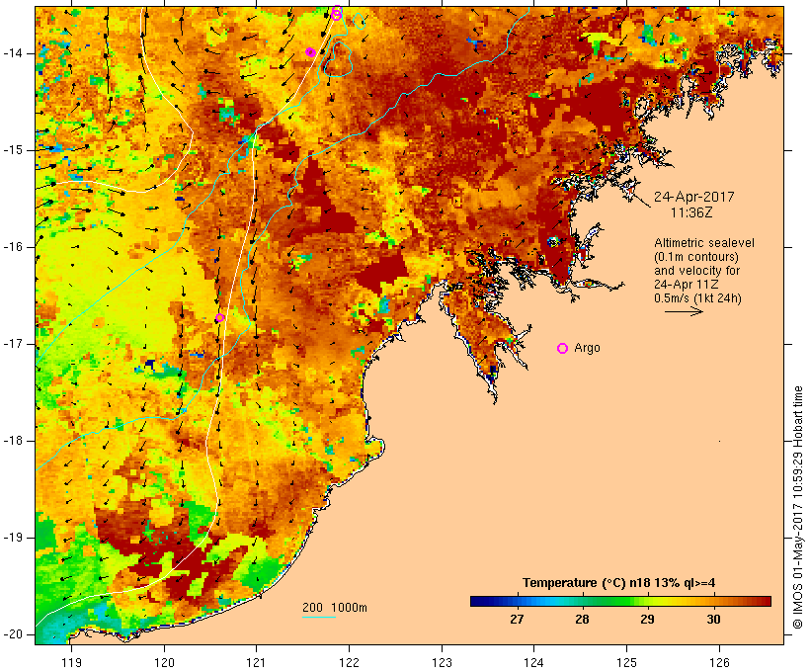Click the colorbar tick label "28"
The image size is (810, 672).
(x=582, y=620)
